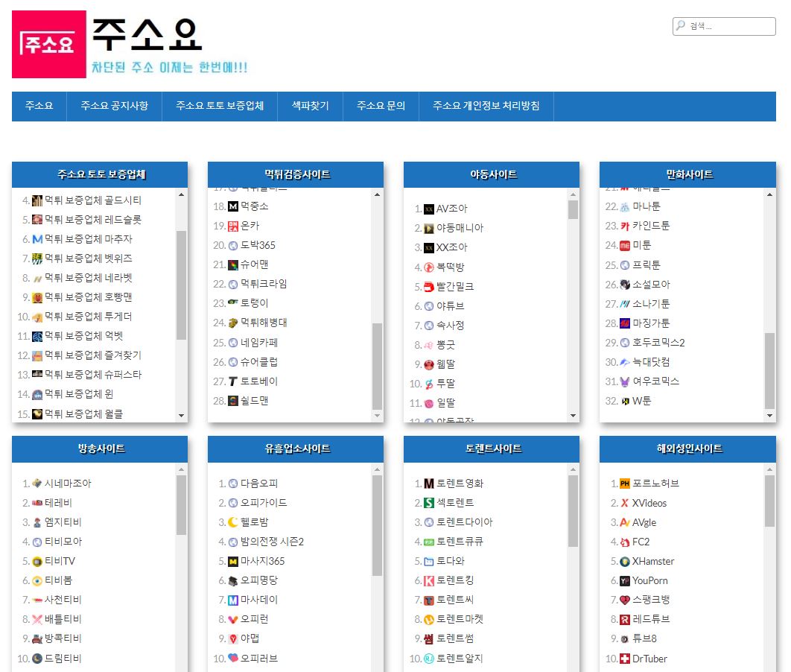Screen dimensions: 791x672
Task: Click the 빨간밀크 red icon
Action: (429, 287)
